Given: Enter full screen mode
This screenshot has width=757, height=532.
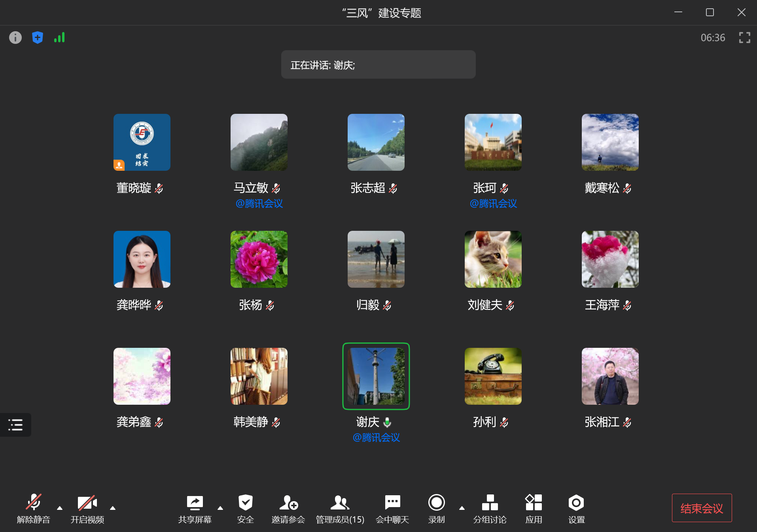Looking at the screenshot, I should tap(744, 38).
